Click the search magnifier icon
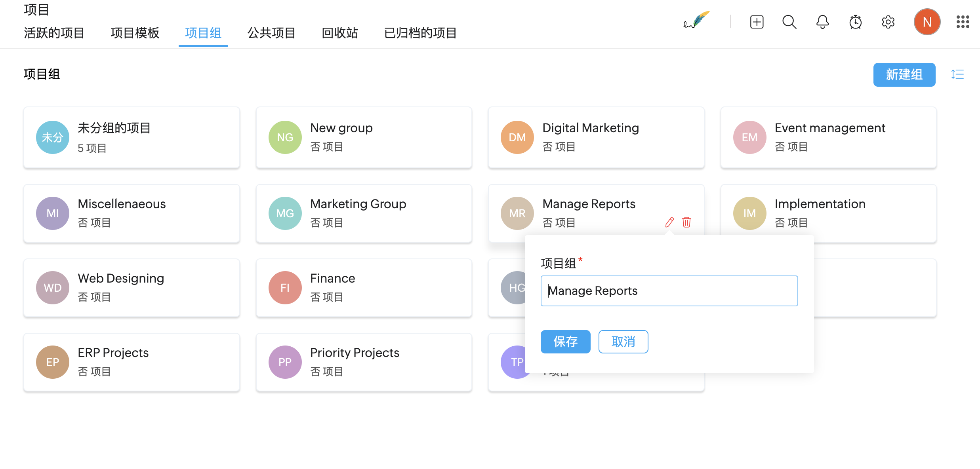980x469 pixels. (789, 22)
